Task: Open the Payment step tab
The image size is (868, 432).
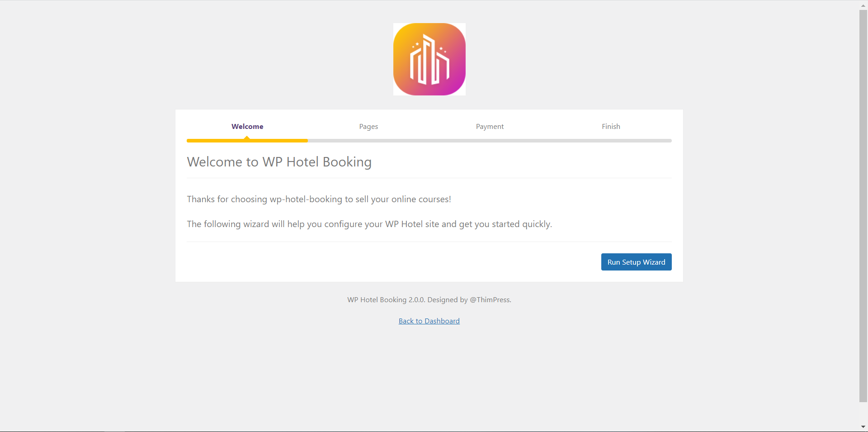Action: [x=490, y=127]
